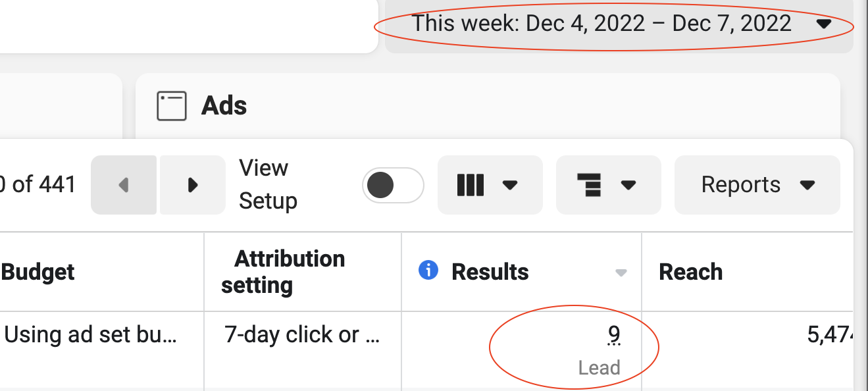Click the 7-day click attribution cell
This screenshot has height=391, width=868.
[302, 335]
